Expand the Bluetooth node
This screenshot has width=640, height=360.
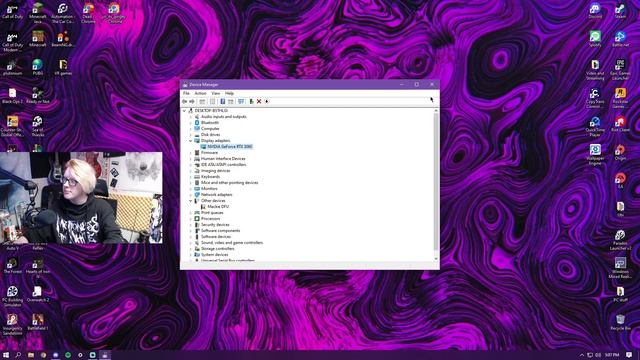(190, 123)
